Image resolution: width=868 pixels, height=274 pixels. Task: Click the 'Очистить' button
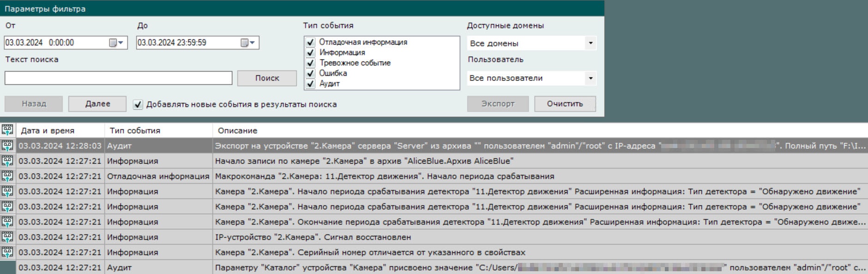pos(565,104)
